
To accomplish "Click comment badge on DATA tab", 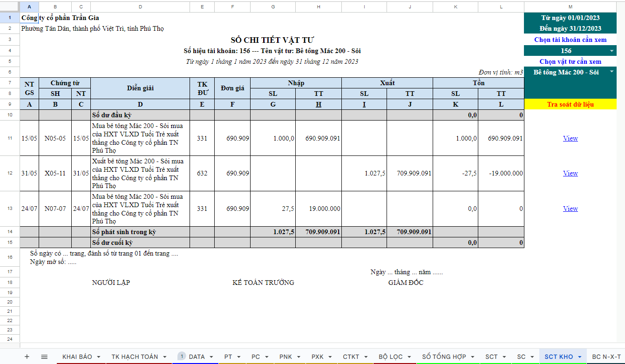I will coord(182,357).
